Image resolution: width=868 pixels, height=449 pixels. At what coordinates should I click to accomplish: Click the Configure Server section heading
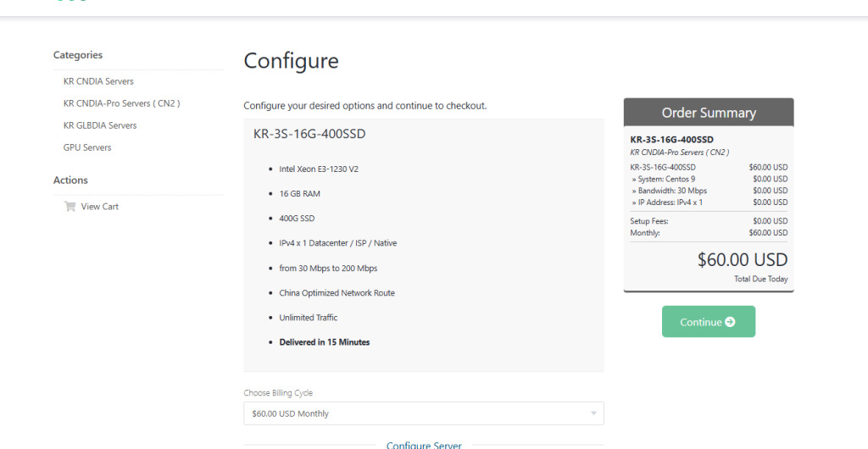click(424, 445)
